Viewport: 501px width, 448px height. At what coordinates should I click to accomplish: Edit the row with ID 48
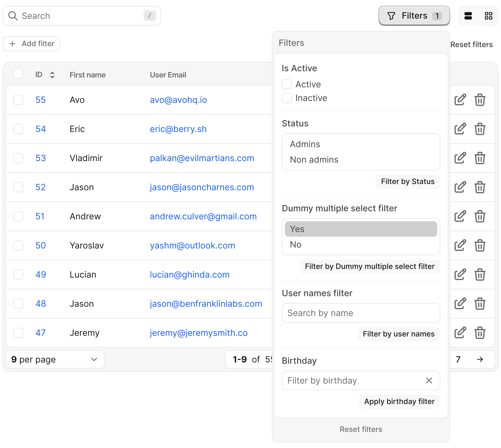tap(460, 303)
